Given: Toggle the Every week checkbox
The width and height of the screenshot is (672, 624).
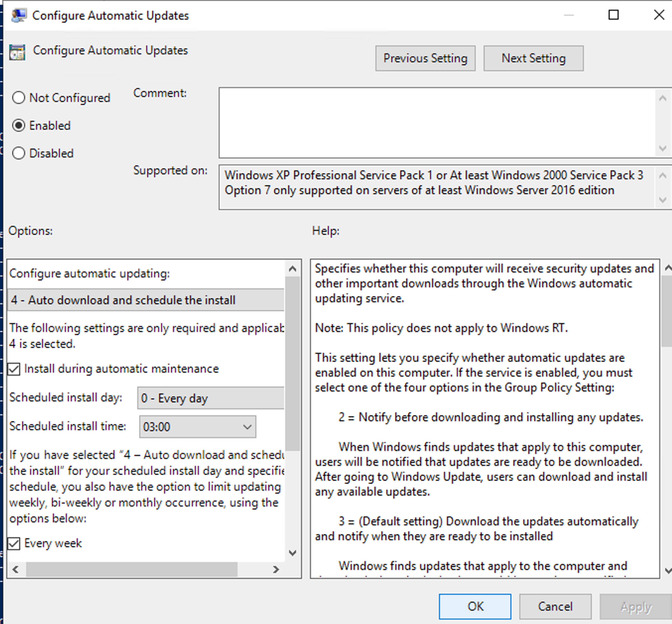Looking at the screenshot, I should [14, 544].
